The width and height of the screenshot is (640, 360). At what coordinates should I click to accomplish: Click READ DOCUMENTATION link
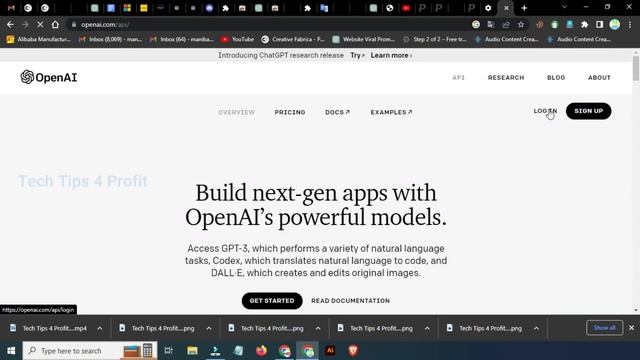pyautogui.click(x=350, y=301)
